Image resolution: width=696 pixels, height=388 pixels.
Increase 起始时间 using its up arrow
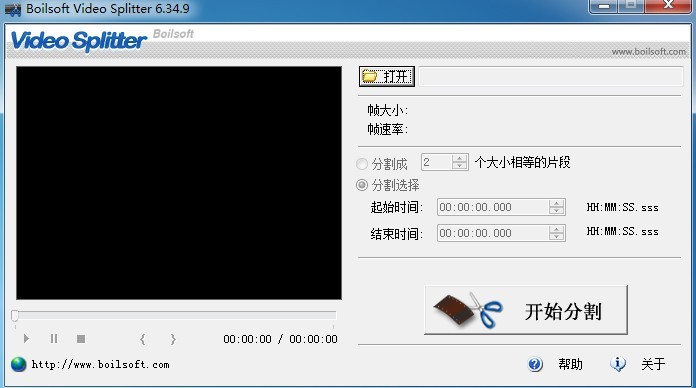click(x=556, y=203)
